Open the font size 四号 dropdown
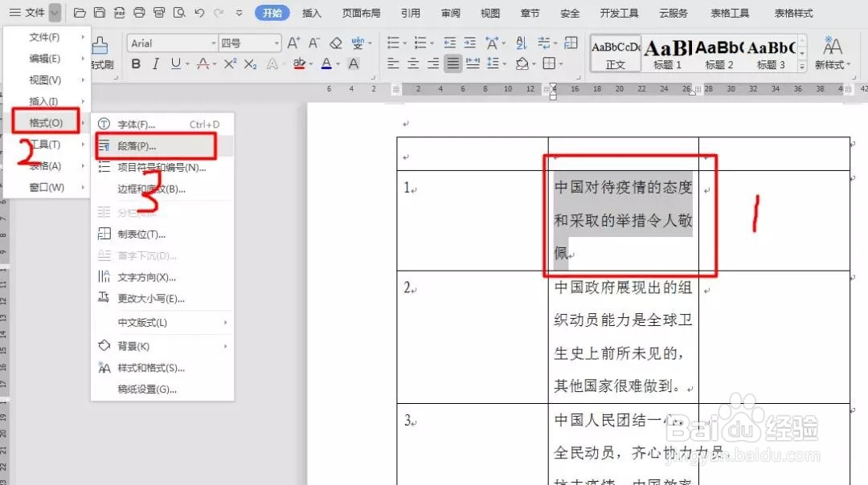Image resolution: width=868 pixels, height=485 pixels. coord(276,43)
